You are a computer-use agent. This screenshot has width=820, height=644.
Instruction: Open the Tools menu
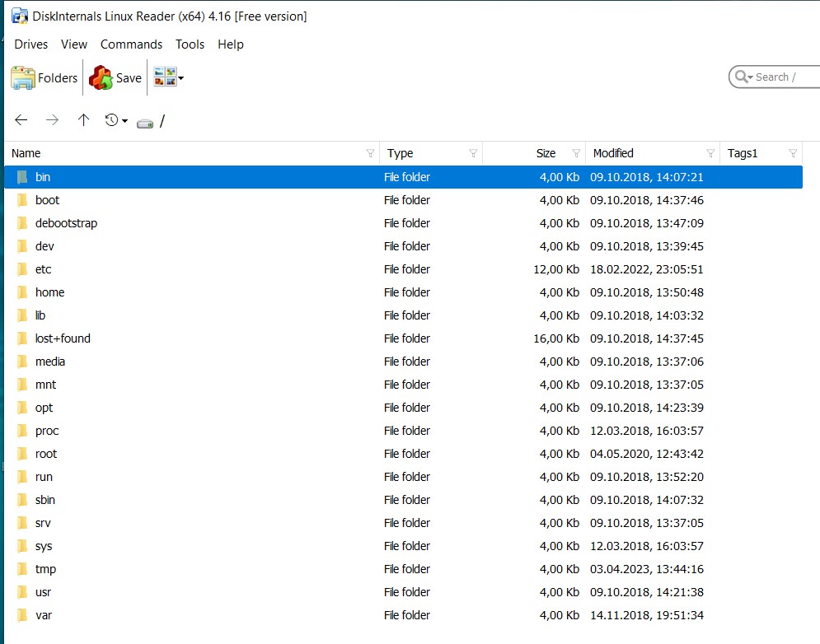coord(190,44)
